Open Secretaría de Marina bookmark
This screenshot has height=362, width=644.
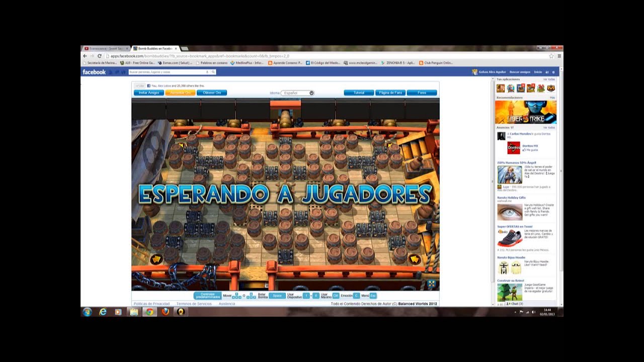click(100, 63)
